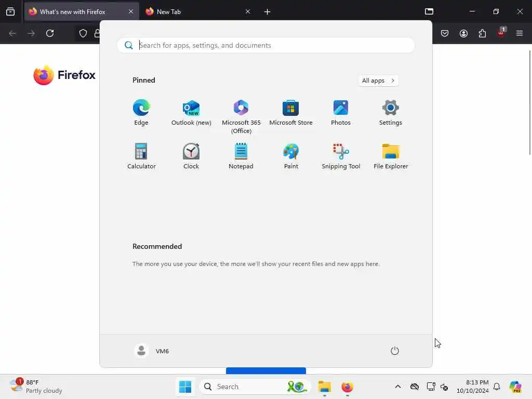This screenshot has width=532, height=399.
Task: Go back in Firefox
Action: point(12,33)
